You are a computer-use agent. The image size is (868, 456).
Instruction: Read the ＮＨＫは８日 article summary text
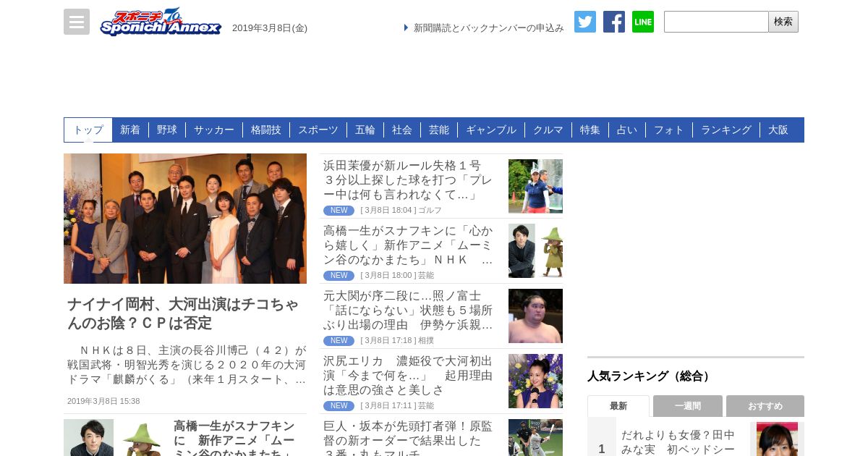click(187, 365)
